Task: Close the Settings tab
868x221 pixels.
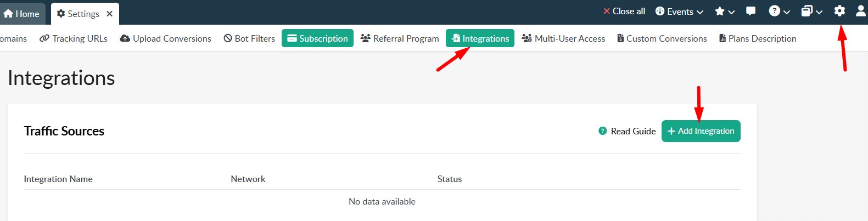Action: [110, 14]
